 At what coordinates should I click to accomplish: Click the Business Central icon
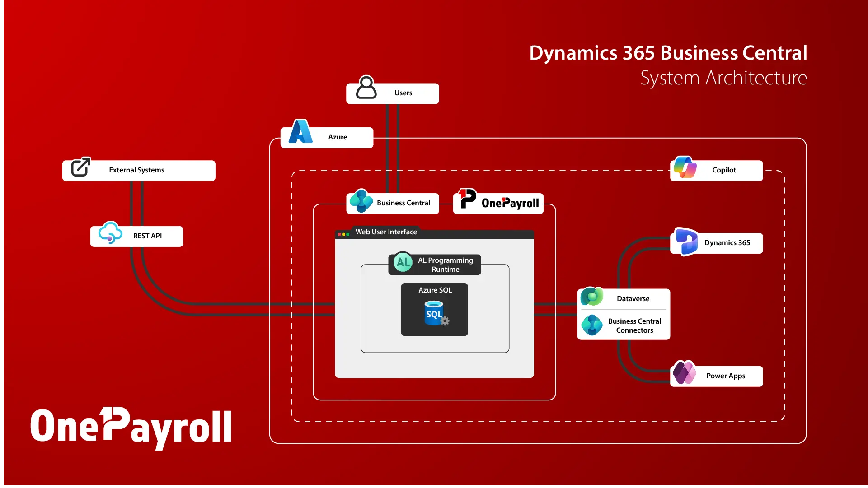(361, 202)
